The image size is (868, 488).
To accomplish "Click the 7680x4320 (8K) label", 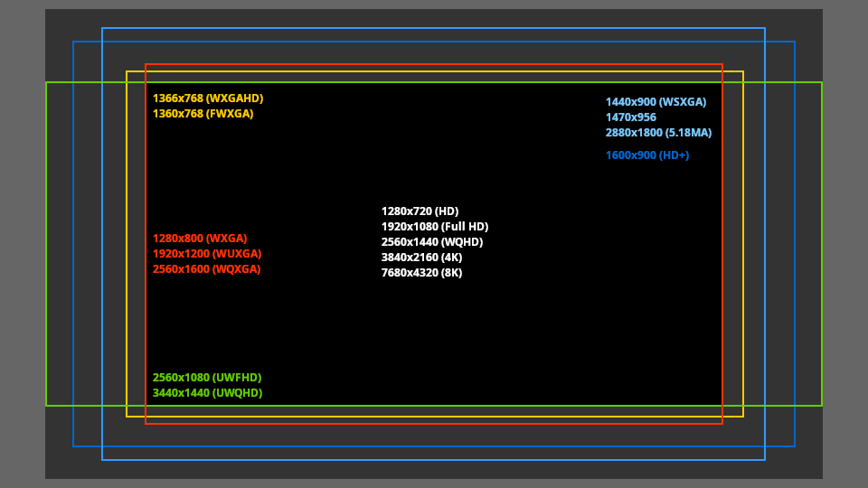I will pyautogui.click(x=421, y=273).
